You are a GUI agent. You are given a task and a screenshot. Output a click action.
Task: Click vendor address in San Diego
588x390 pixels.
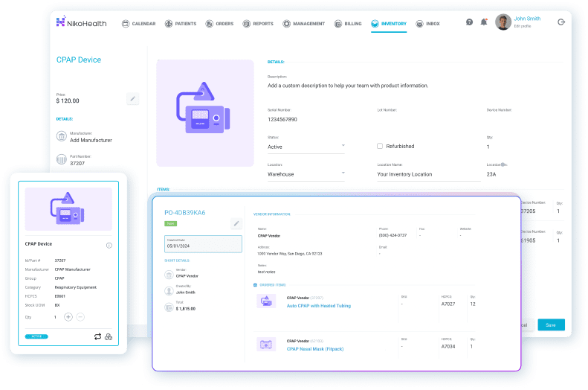(x=289, y=254)
